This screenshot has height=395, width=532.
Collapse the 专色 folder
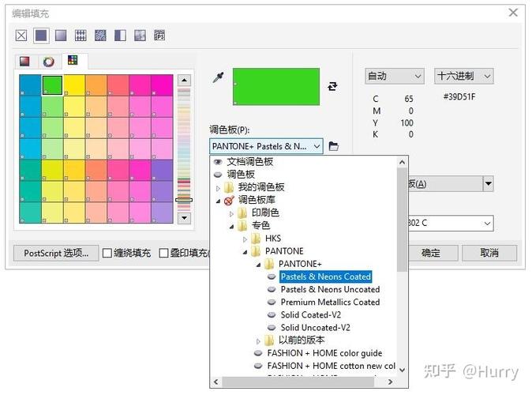[x=232, y=226]
